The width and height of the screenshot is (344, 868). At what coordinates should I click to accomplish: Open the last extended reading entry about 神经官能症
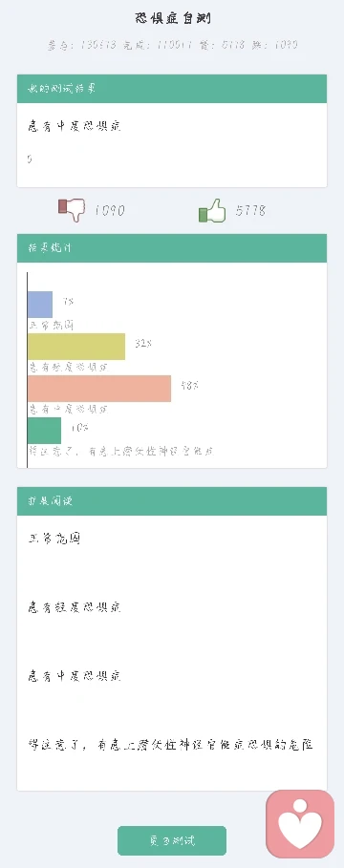[x=171, y=745]
